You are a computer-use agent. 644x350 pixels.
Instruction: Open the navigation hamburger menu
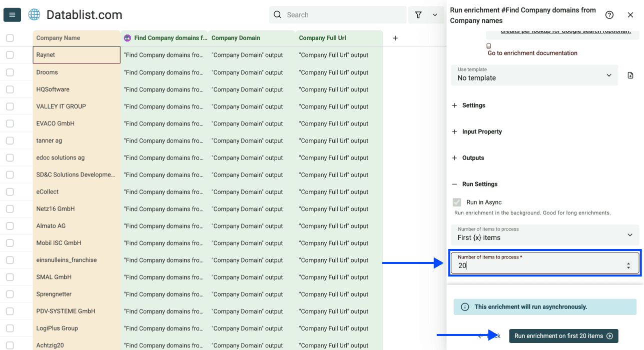[12, 14]
